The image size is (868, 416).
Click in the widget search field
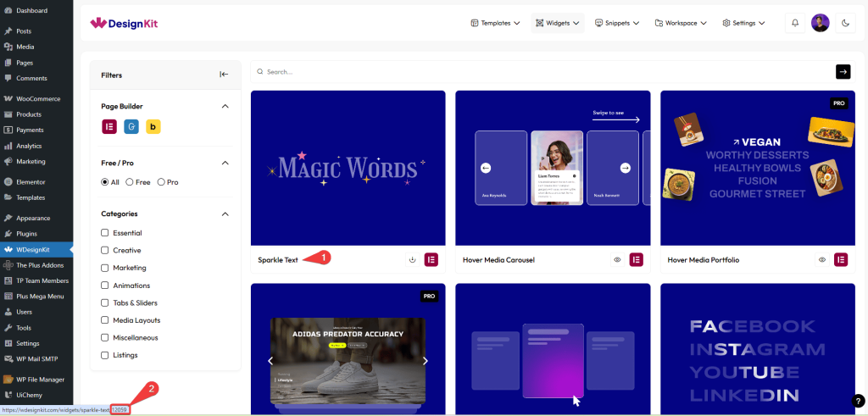pos(542,72)
